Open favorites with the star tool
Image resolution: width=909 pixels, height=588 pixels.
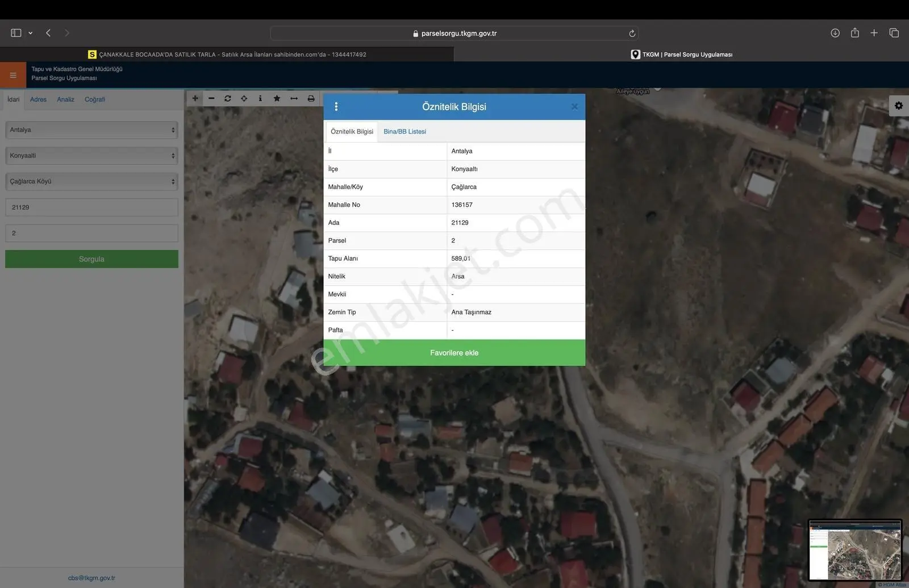pyautogui.click(x=277, y=98)
